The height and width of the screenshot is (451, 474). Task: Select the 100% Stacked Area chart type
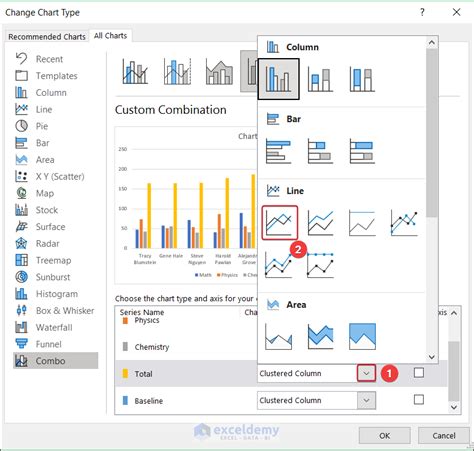(x=362, y=336)
